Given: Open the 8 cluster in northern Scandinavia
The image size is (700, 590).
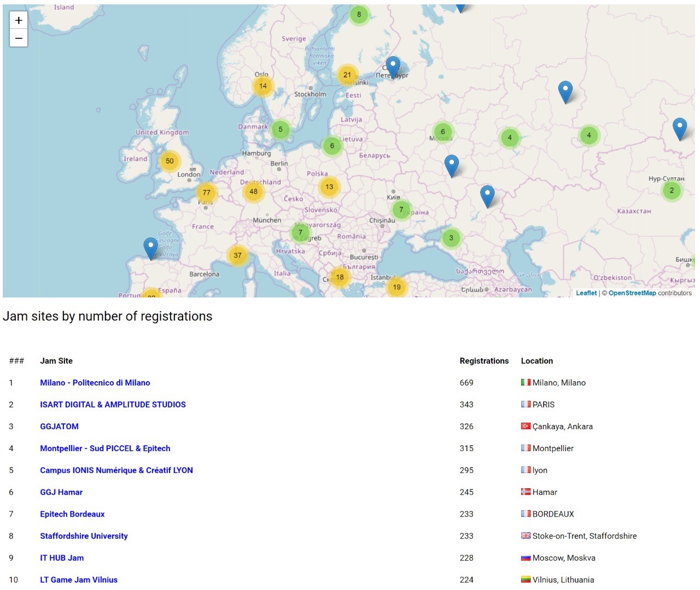Looking at the screenshot, I should (x=359, y=15).
